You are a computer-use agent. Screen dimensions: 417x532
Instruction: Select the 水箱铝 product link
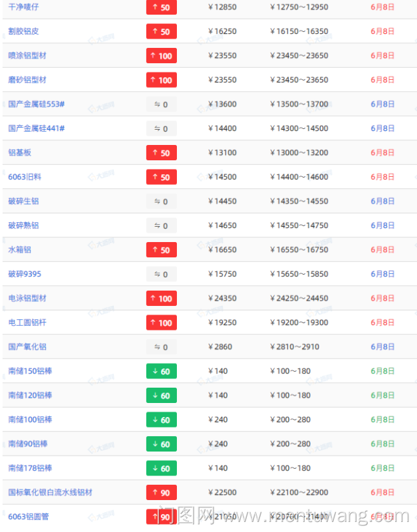click(20, 250)
